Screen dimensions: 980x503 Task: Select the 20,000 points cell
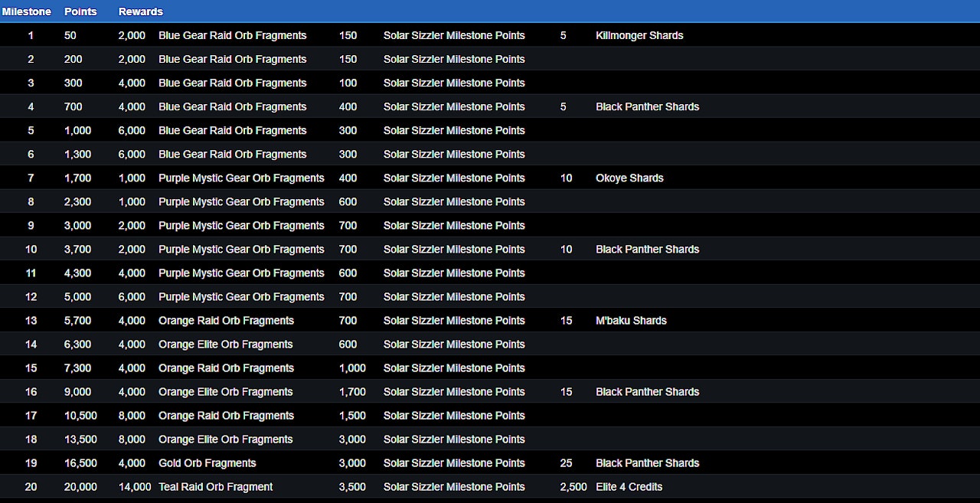[x=80, y=486]
